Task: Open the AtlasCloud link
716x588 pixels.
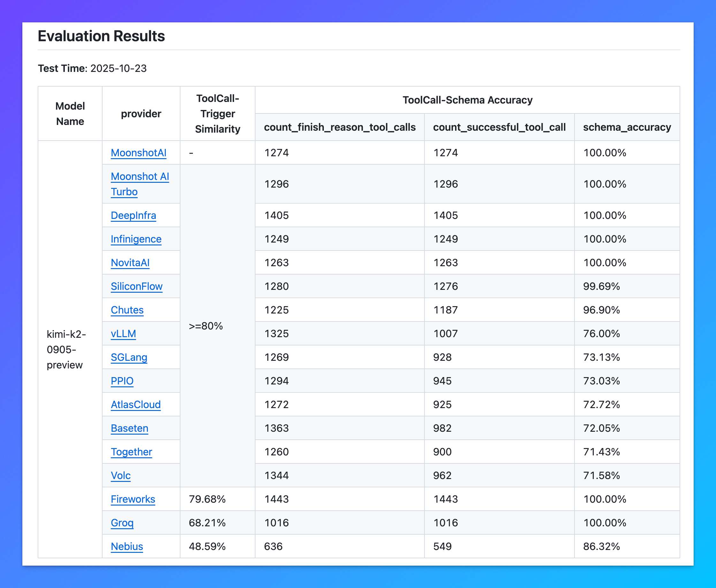Action: 135,405
